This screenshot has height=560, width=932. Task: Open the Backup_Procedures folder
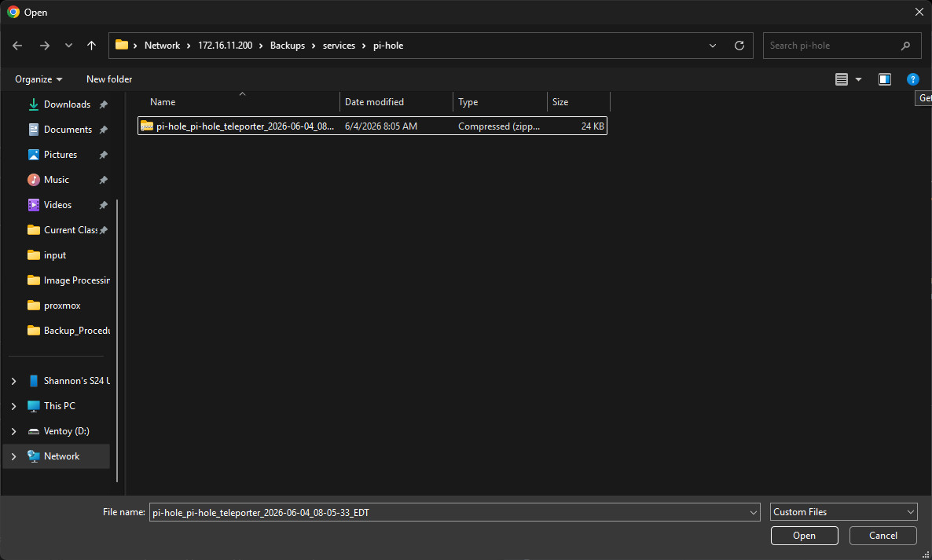click(x=77, y=331)
